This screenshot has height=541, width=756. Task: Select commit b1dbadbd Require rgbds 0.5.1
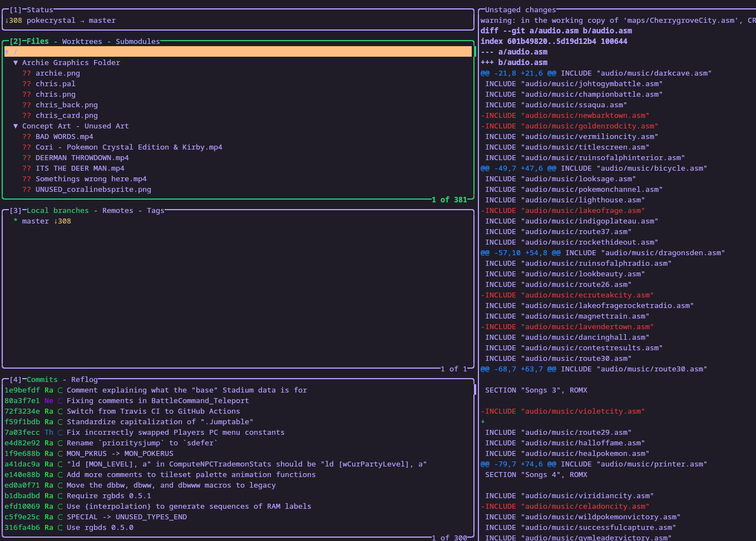click(x=238, y=496)
